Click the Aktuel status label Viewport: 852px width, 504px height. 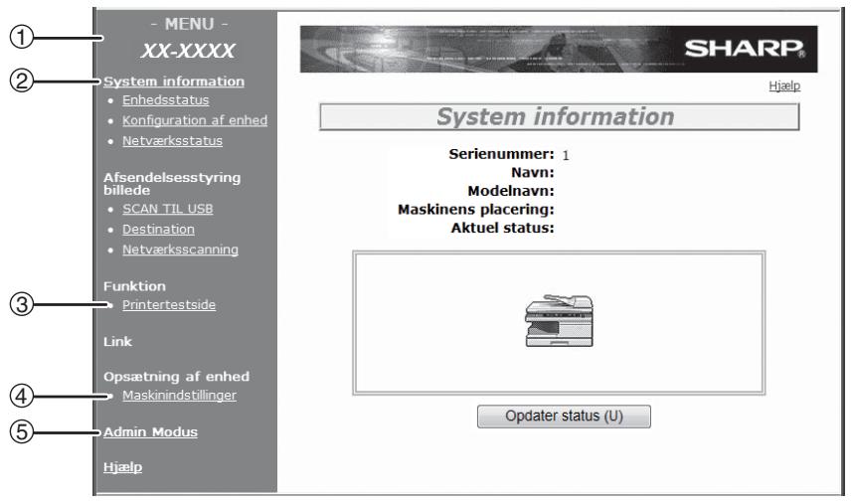503,228
